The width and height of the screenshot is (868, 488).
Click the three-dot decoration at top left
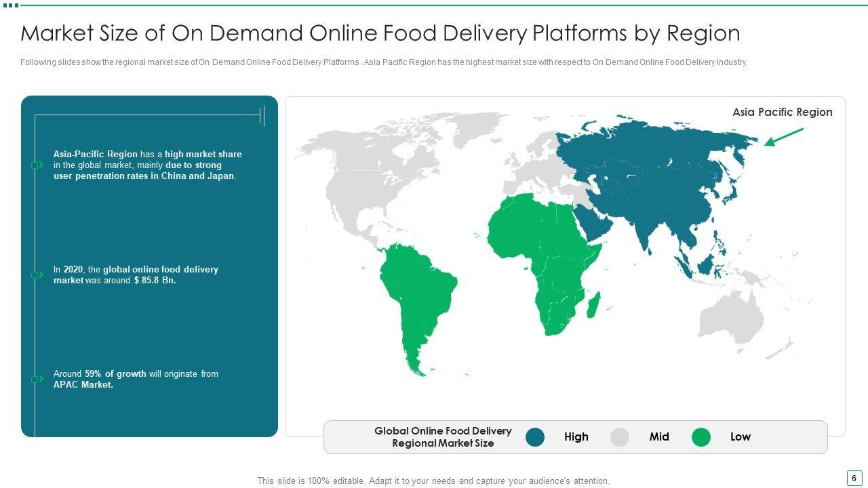10,5
